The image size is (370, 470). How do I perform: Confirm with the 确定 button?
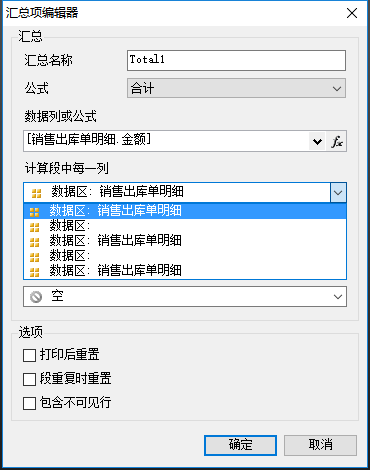240,445
